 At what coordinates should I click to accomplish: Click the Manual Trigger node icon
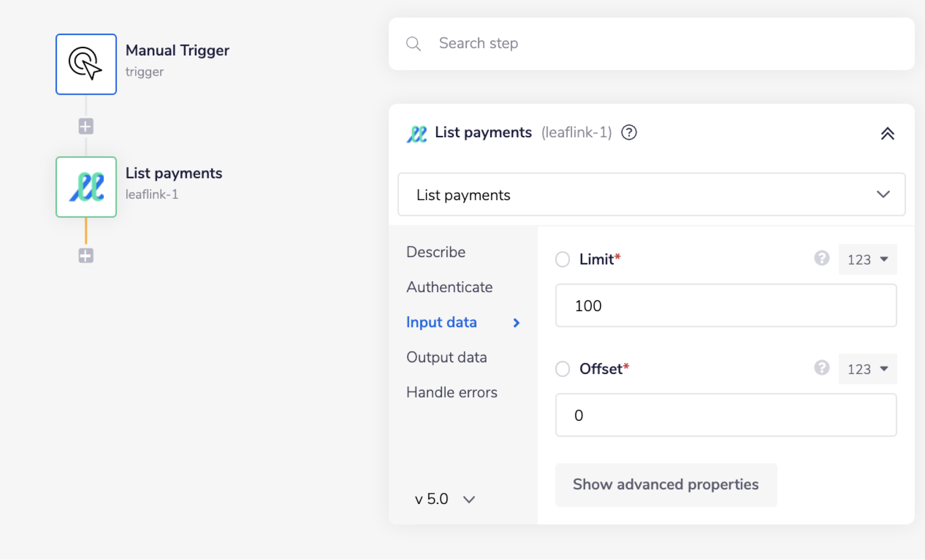point(86,64)
